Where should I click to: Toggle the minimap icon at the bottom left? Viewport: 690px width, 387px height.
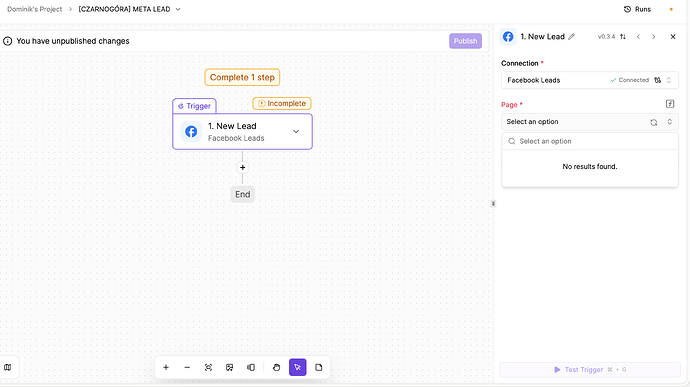tap(7, 367)
